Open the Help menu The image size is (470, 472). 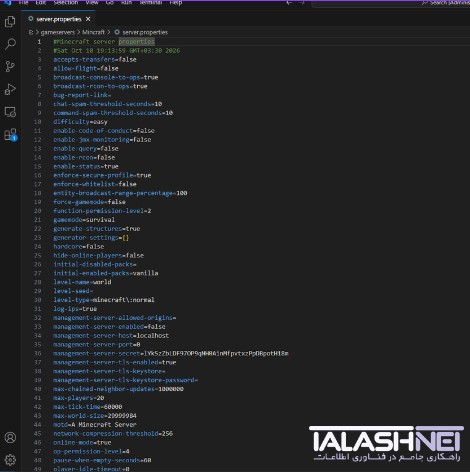point(176,2)
